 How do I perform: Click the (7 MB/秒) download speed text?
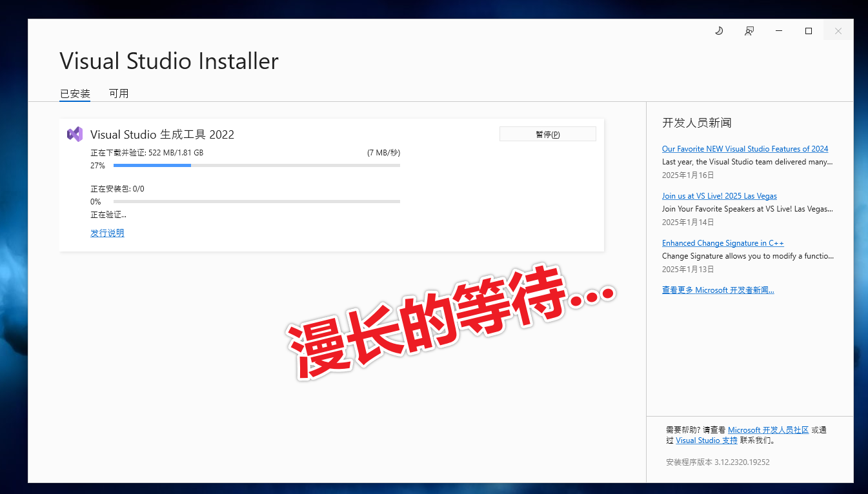[383, 153]
